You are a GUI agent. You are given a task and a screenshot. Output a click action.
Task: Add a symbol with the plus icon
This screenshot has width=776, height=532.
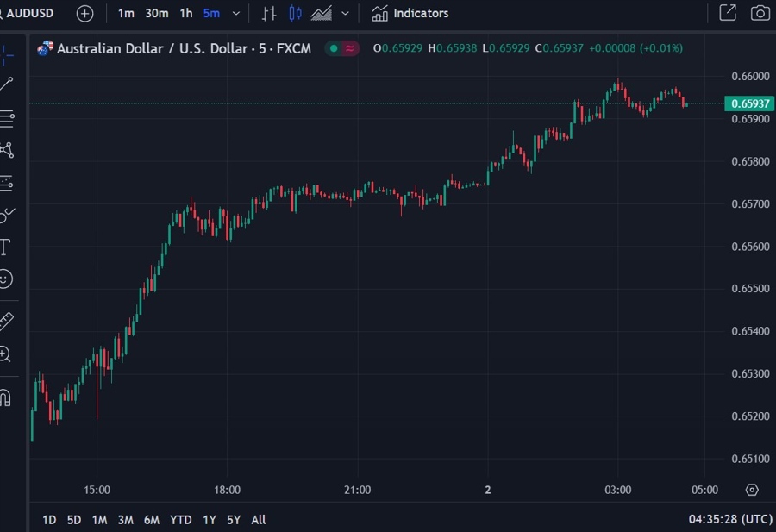84,13
